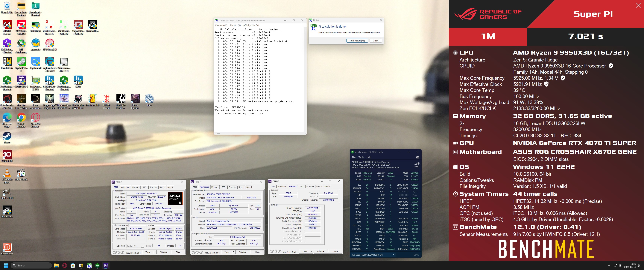Click Validate in the CPU-Z CPU window
Image resolution: width=644 pixels, height=270 pixels.
[x=164, y=252]
